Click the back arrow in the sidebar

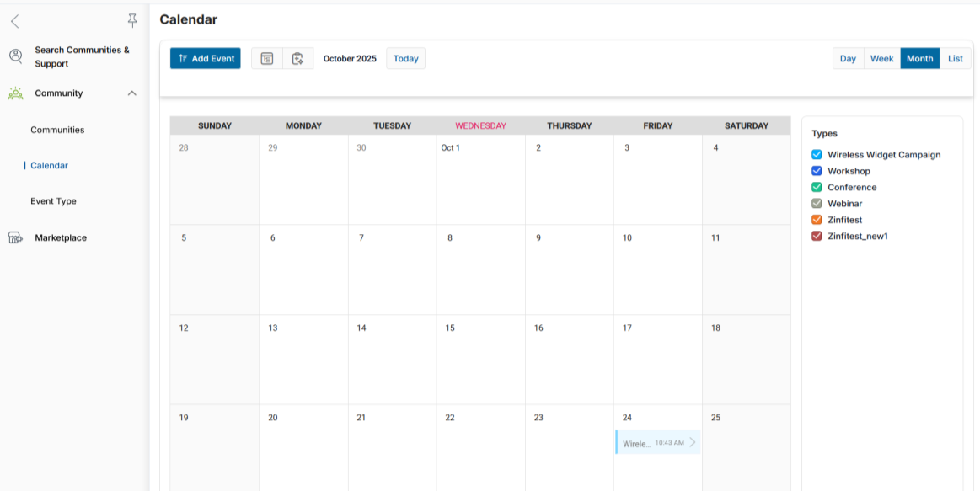pyautogui.click(x=15, y=21)
